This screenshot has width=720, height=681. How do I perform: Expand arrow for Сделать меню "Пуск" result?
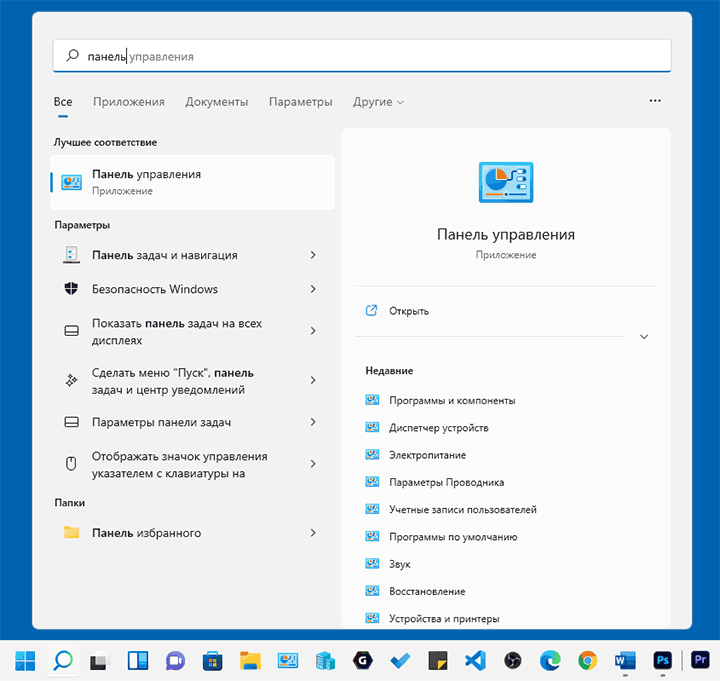click(x=313, y=380)
